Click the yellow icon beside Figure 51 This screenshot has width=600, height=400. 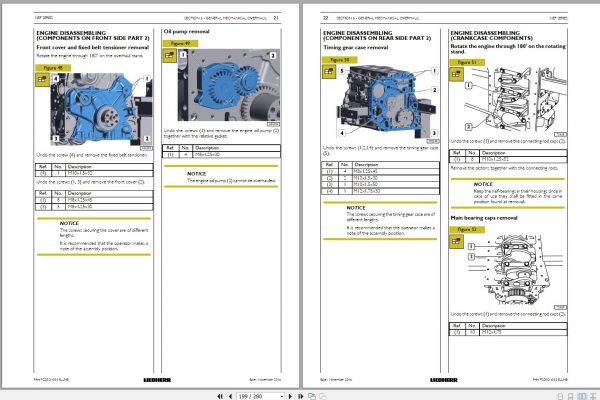click(x=456, y=74)
